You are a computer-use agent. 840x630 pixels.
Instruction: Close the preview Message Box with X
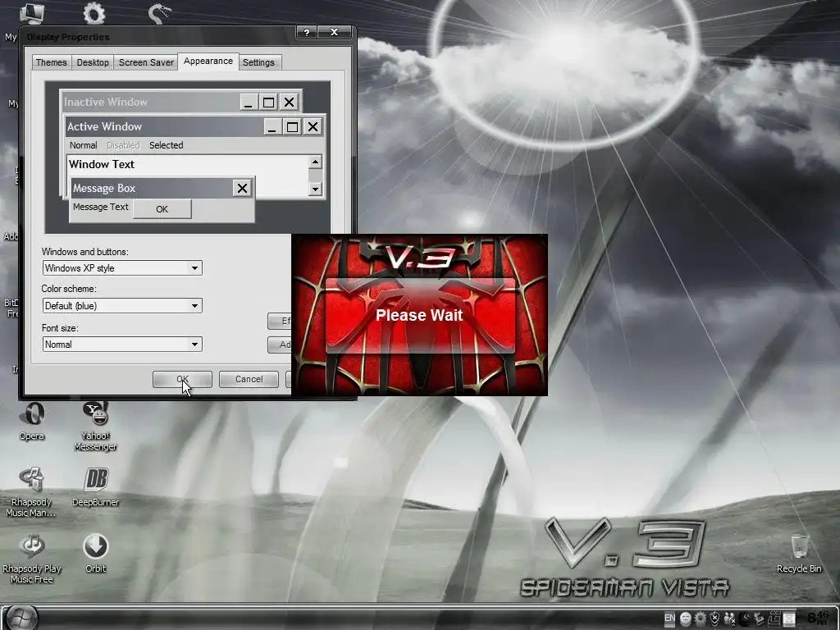click(x=242, y=188)
